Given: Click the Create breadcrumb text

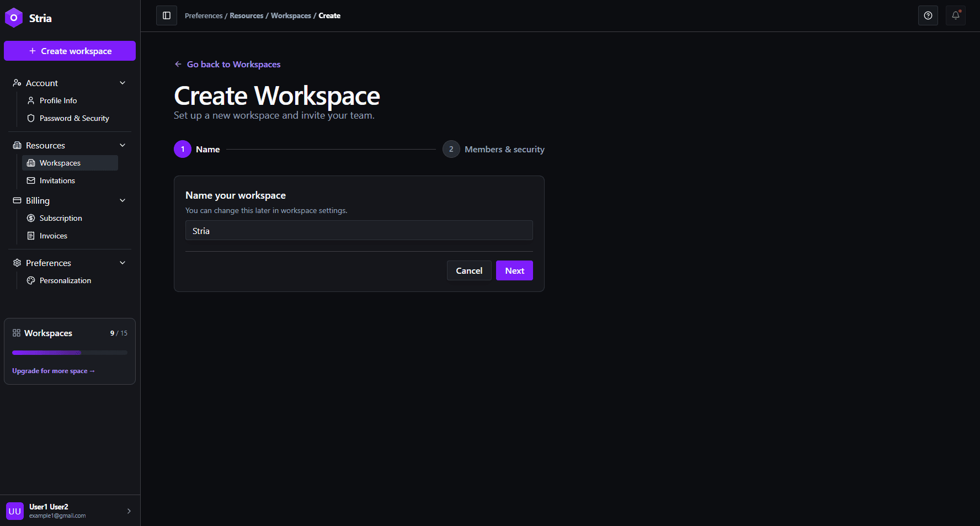Looking at the screenshot, I should pos(329,15).
